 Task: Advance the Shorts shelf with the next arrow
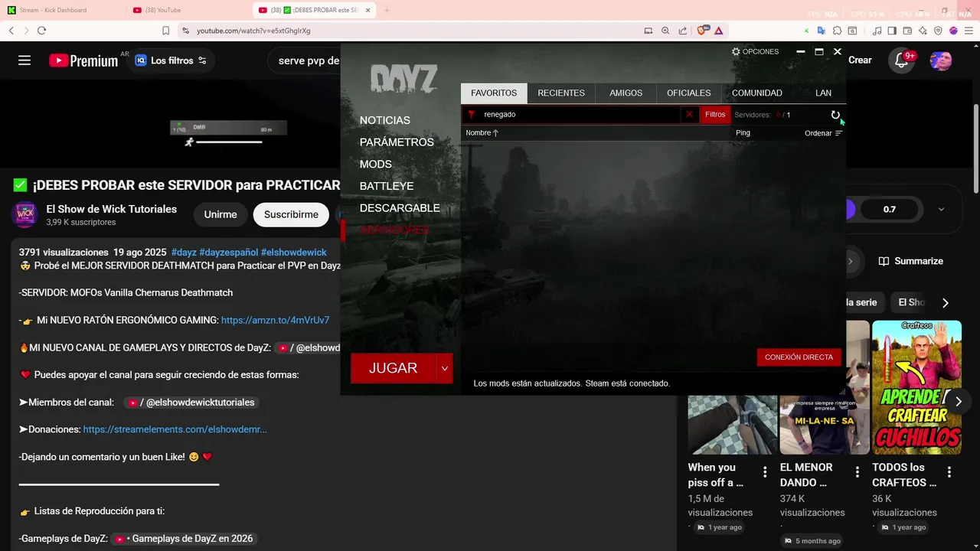[x=958, y=402]
